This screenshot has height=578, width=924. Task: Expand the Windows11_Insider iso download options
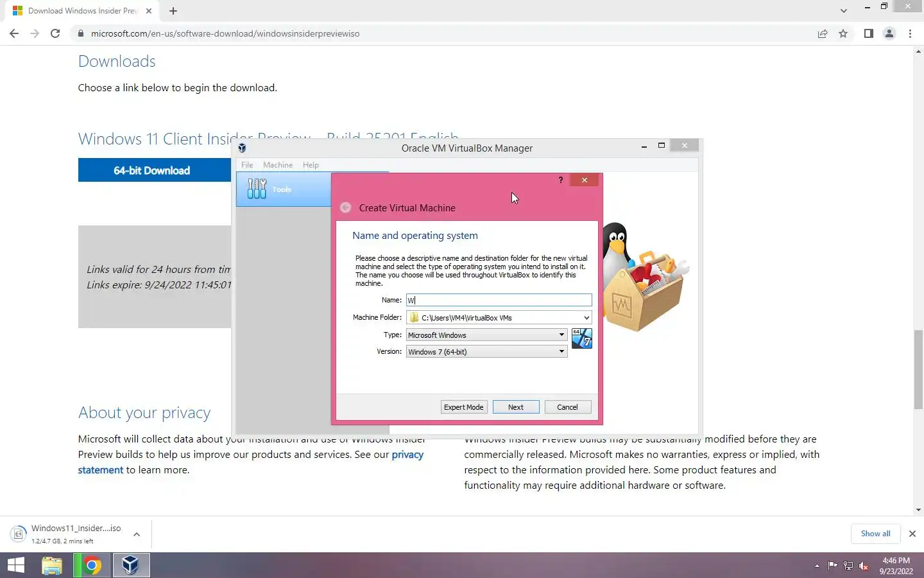pyautogui.click(x=137, y=534)
